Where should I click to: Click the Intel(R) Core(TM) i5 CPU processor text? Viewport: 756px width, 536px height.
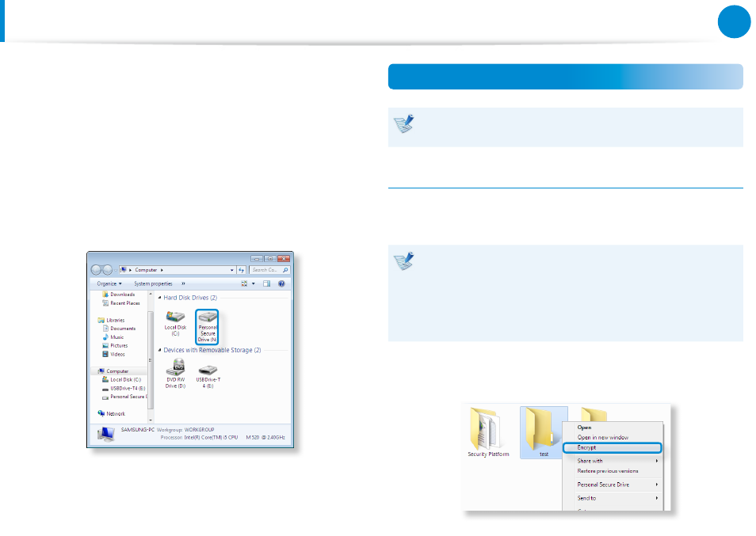point(211,438)
